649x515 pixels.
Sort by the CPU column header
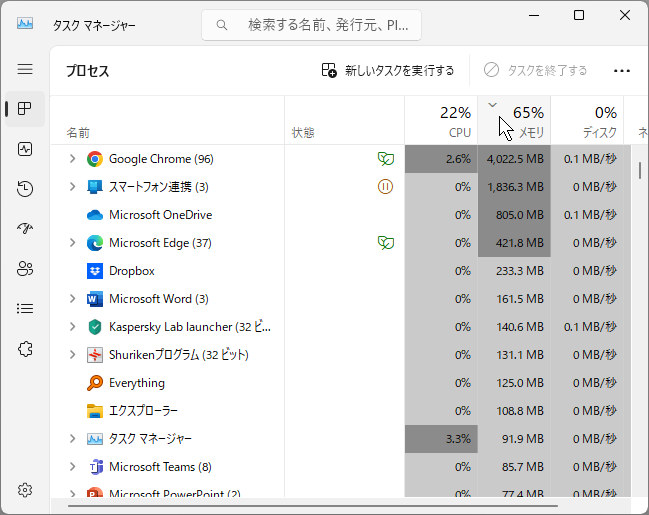point(441,120)
